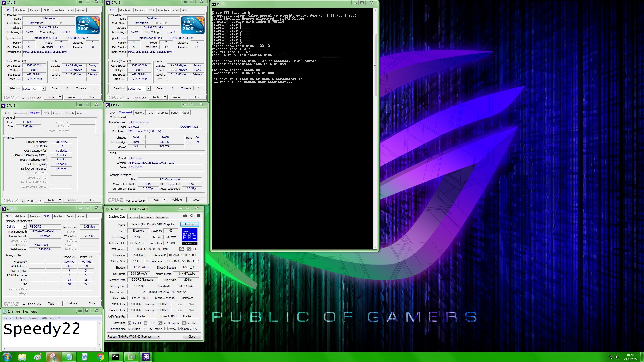
Task: Toggle the OpenGL 4.6 checkbox
Action: click(180, 329)
